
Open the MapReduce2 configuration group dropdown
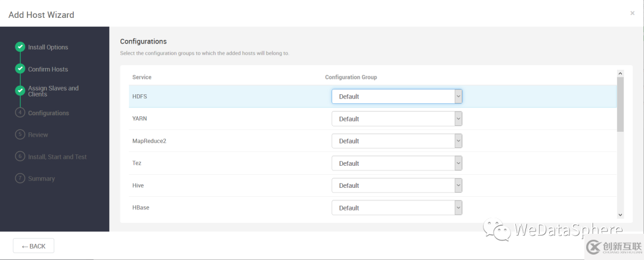pos(397,141)
